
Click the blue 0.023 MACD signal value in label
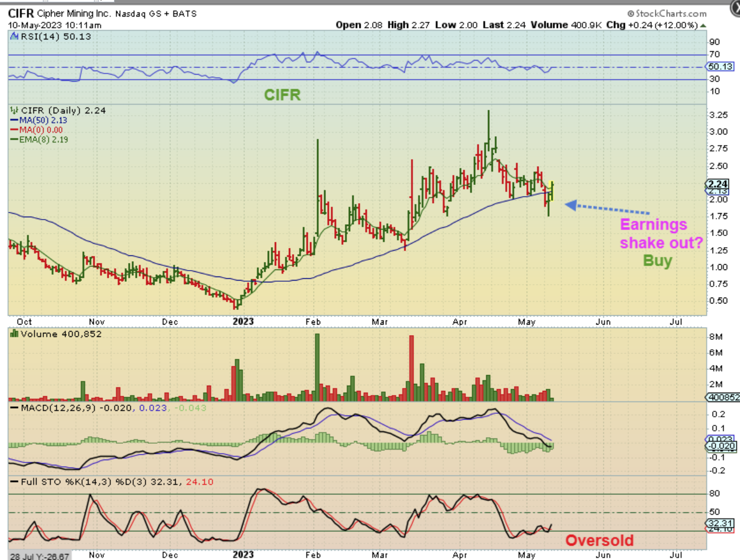153,408
